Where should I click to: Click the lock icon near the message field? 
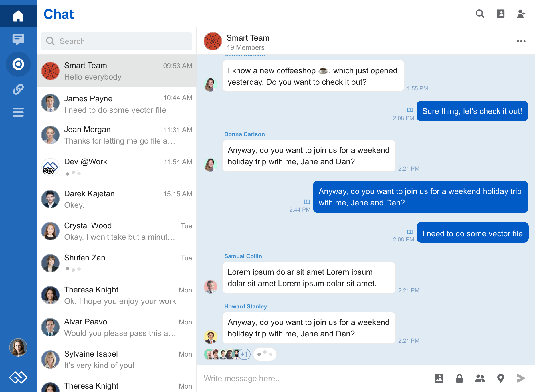coord(459,378)
